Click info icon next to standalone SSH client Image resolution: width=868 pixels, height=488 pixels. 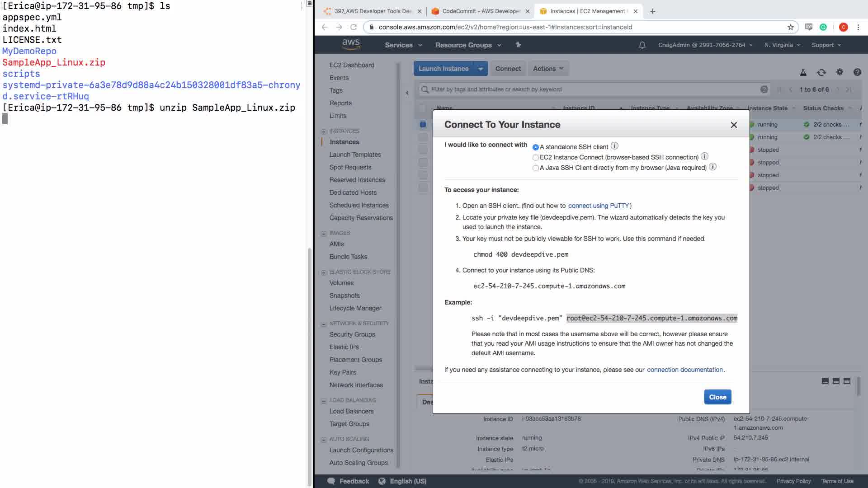614,146
